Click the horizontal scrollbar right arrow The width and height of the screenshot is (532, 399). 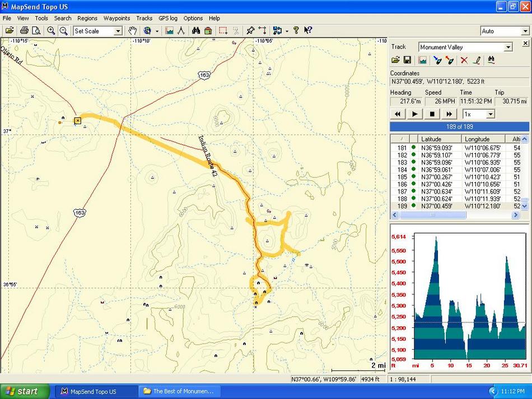(x=516, y=214)
